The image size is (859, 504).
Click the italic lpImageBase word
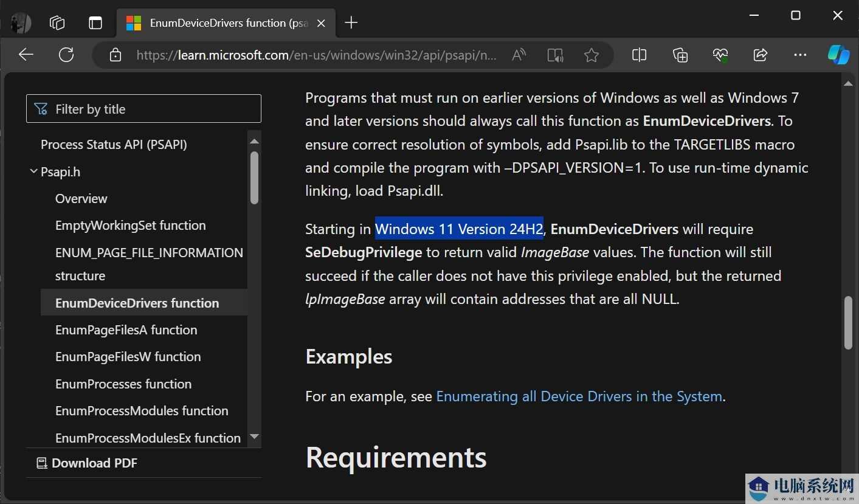345,299
